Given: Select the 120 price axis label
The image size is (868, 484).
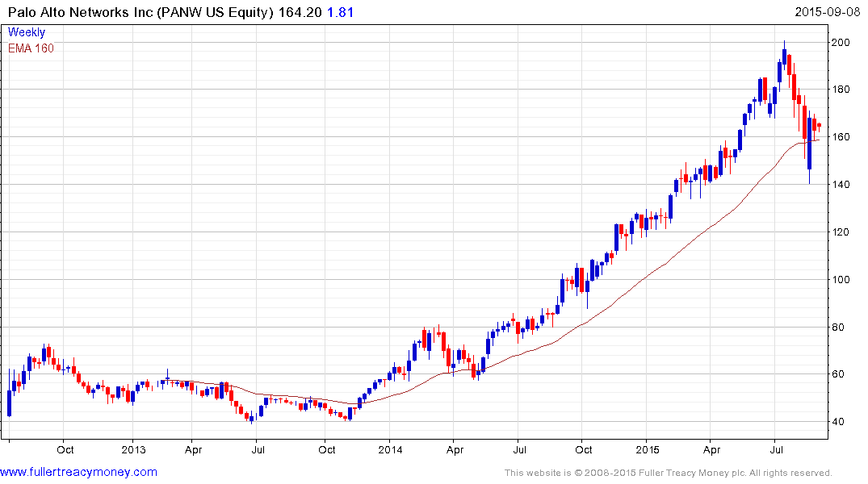Looking at the screenshot, I should (x=841, y=232).
